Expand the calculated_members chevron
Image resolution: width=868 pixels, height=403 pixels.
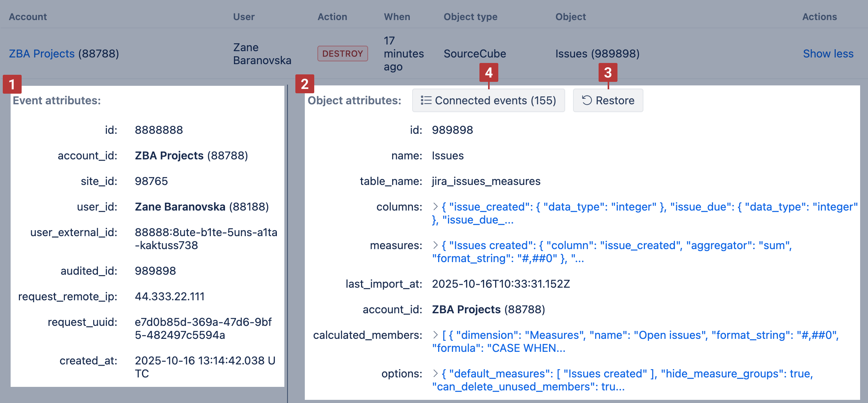pos(435,335)
